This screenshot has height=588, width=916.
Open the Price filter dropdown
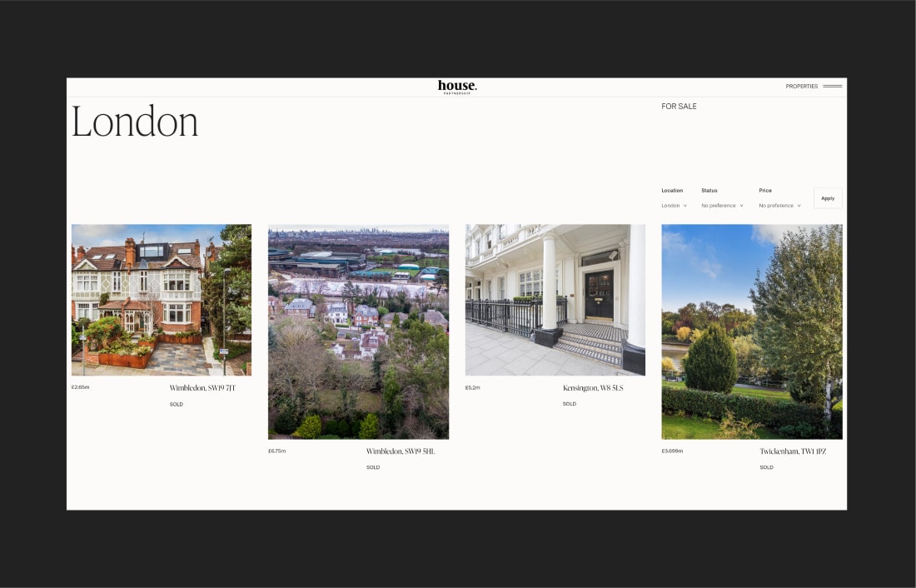click(x=779, y=205)
